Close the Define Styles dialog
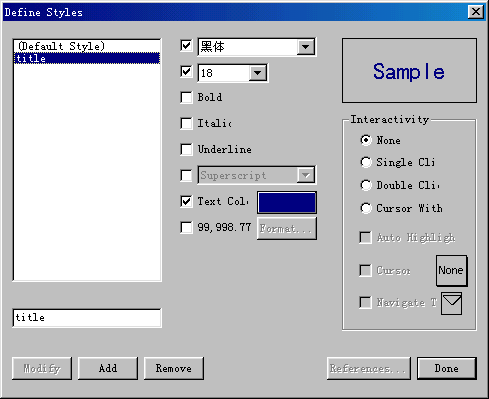Screen dimensions: 489x399 pyautogui.click(x=476, y=12)
